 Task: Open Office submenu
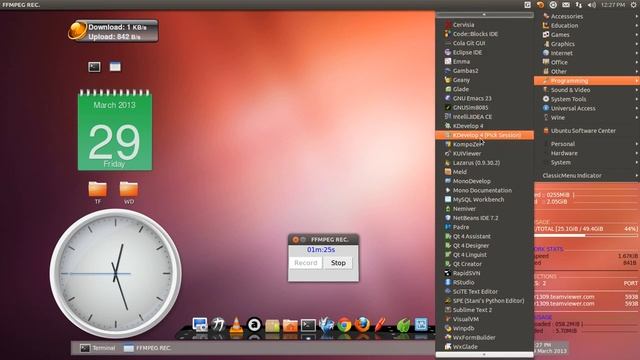point(587,62)
